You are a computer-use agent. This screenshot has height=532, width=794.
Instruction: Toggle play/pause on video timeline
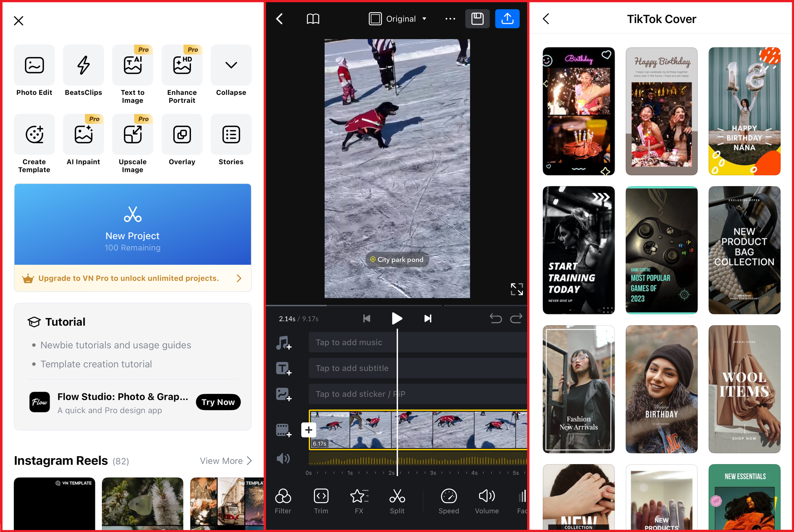coord(397,318)
